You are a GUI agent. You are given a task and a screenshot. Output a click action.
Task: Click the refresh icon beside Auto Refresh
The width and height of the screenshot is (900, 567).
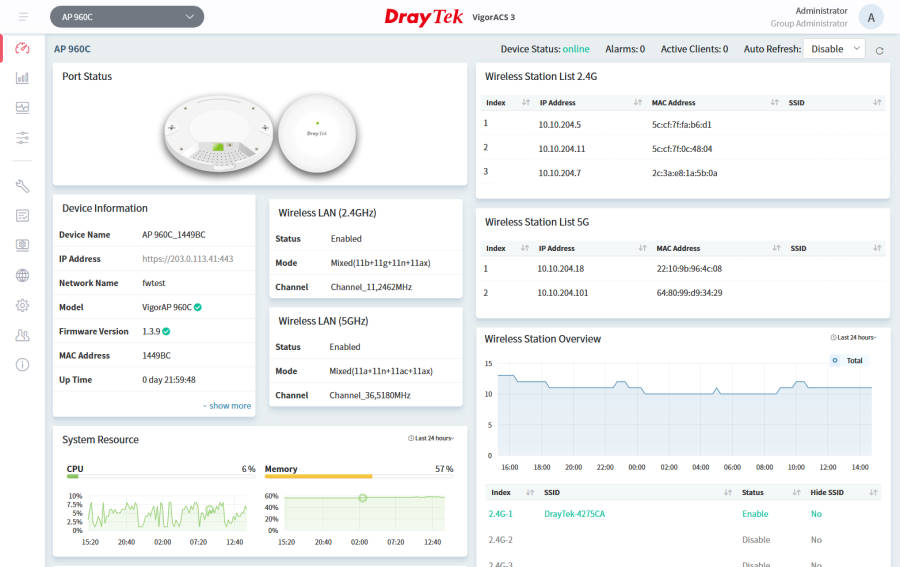[x=879, y=51]
